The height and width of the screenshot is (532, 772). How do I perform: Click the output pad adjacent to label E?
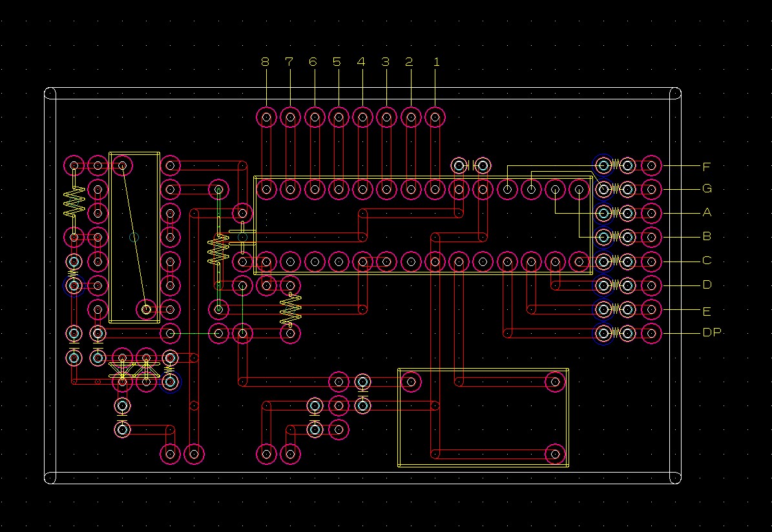click(651, 309)
